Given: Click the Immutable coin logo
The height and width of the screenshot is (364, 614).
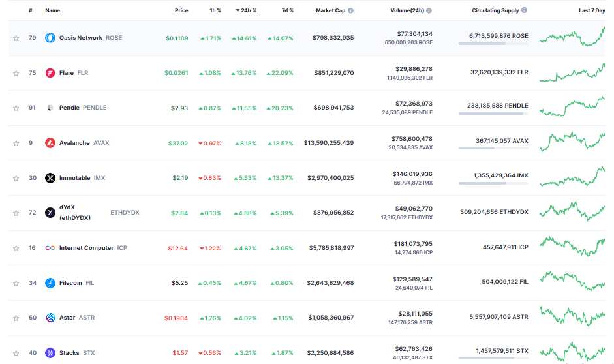Looking at the screenshot, I should point(50,178).
